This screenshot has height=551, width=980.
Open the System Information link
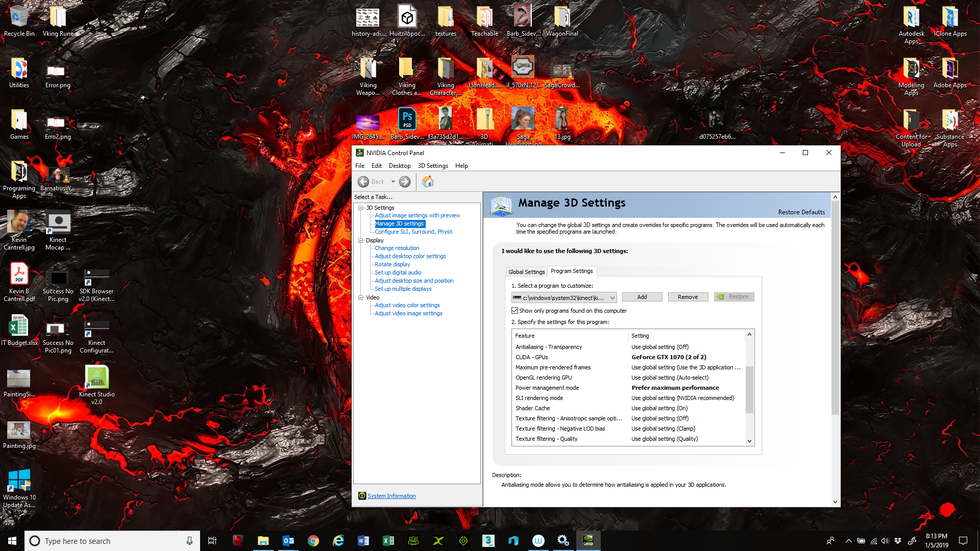click(391, 496)
